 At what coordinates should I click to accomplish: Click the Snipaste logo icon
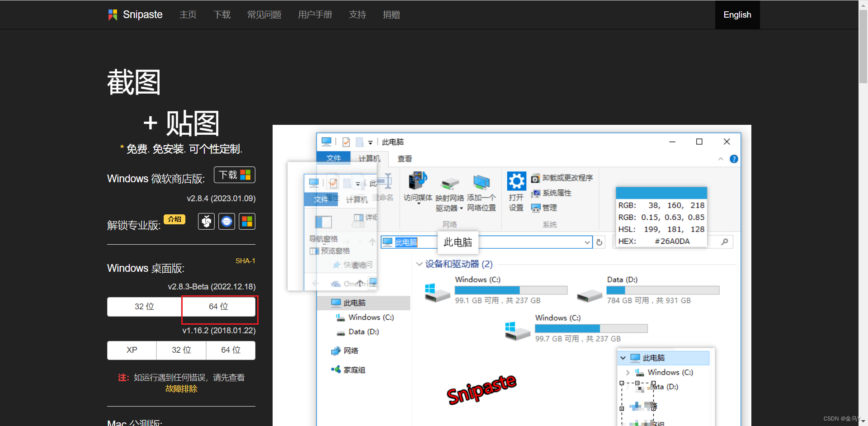[x=112, y=14]
